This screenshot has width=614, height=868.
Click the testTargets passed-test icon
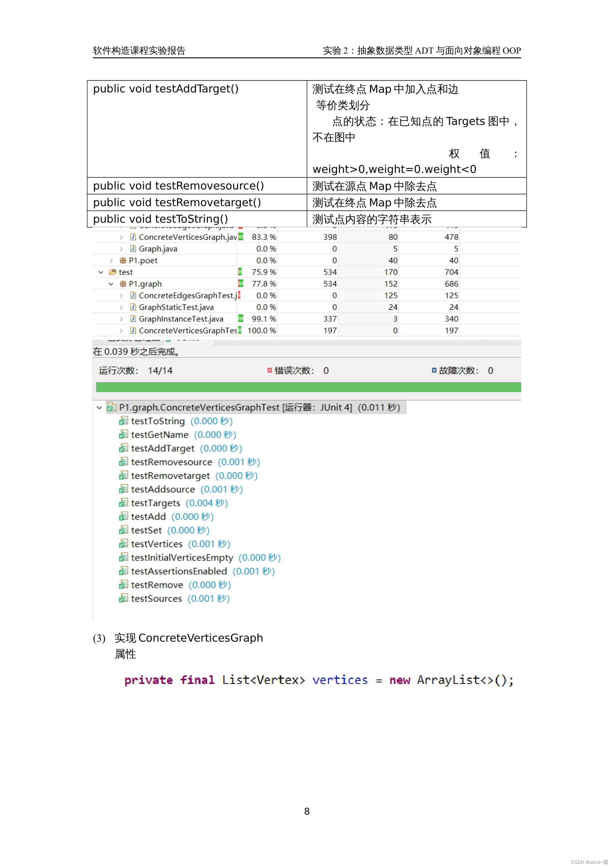(124, 503)
